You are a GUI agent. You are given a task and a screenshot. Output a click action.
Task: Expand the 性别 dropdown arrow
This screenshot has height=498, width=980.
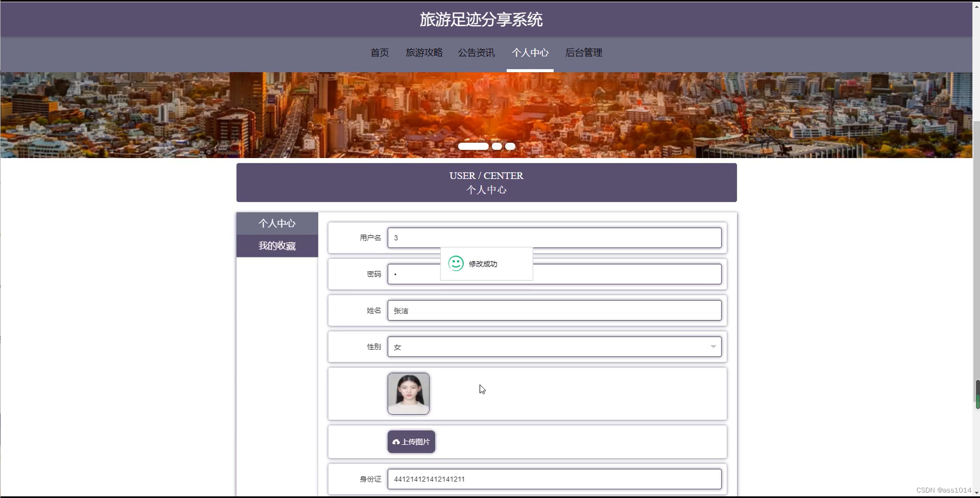point(713,347)
